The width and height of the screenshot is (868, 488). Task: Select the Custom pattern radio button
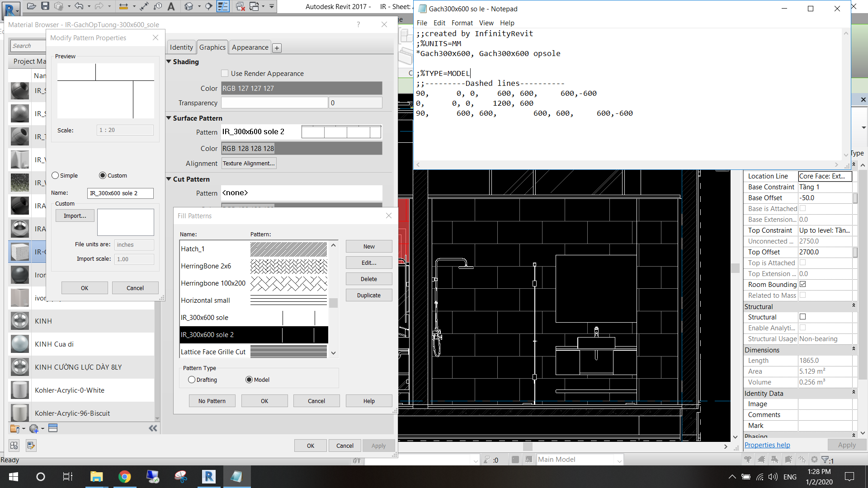(103, 175)
